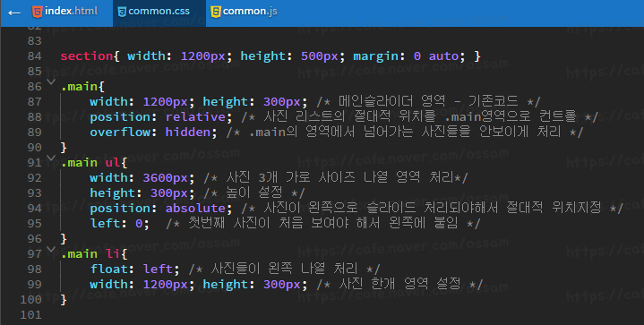Collapse the .main li rule fold arrow
Image resolution: width=644 pixels, height=325 pixels.
[x=51, y=249]
